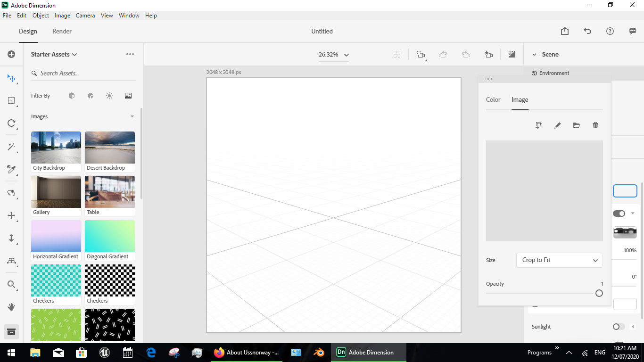This screenshot has height=362, width=644.
Task: Open the Crop to Fit size dropdown
Action: coord(559,260)
